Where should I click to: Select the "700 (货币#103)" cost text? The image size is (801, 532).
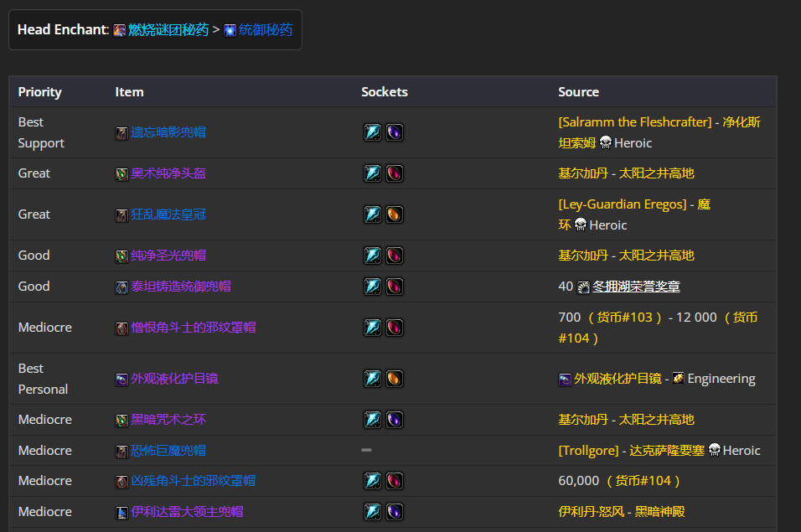611,317
